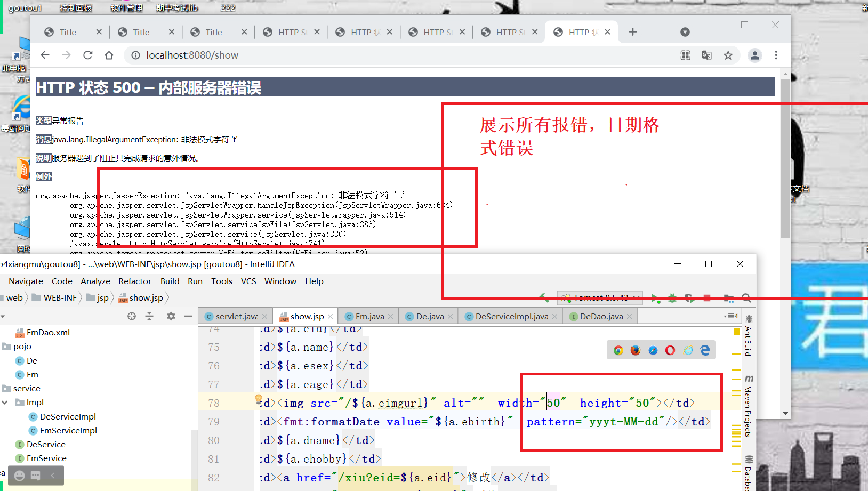Open the Maven Projects side panel
868x491 pixels.
point(749,406)
